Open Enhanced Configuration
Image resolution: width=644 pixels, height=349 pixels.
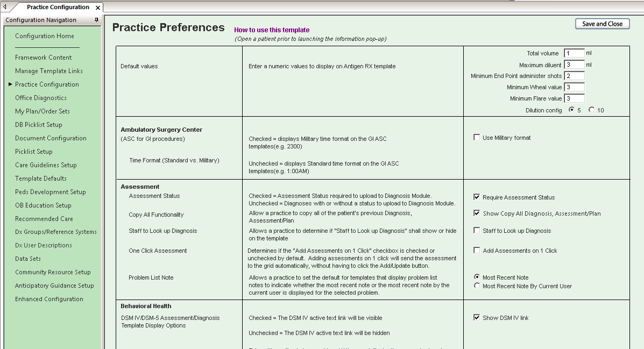[49, 300]
